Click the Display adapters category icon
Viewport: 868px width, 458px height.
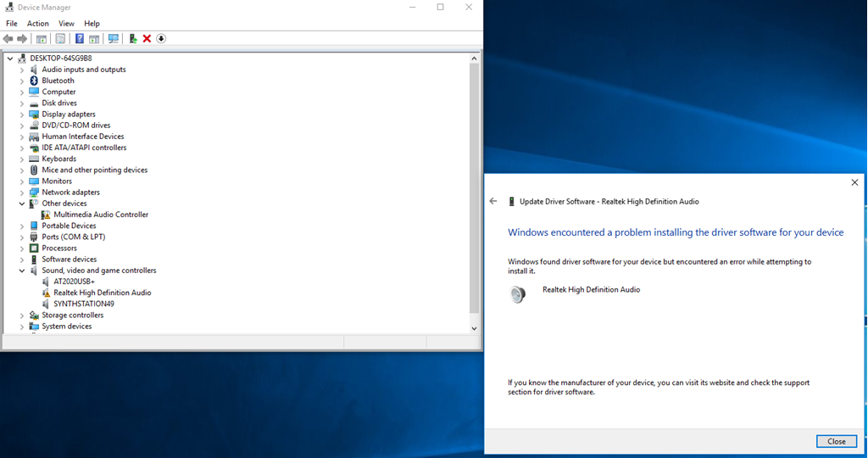[x=34, y=114]
